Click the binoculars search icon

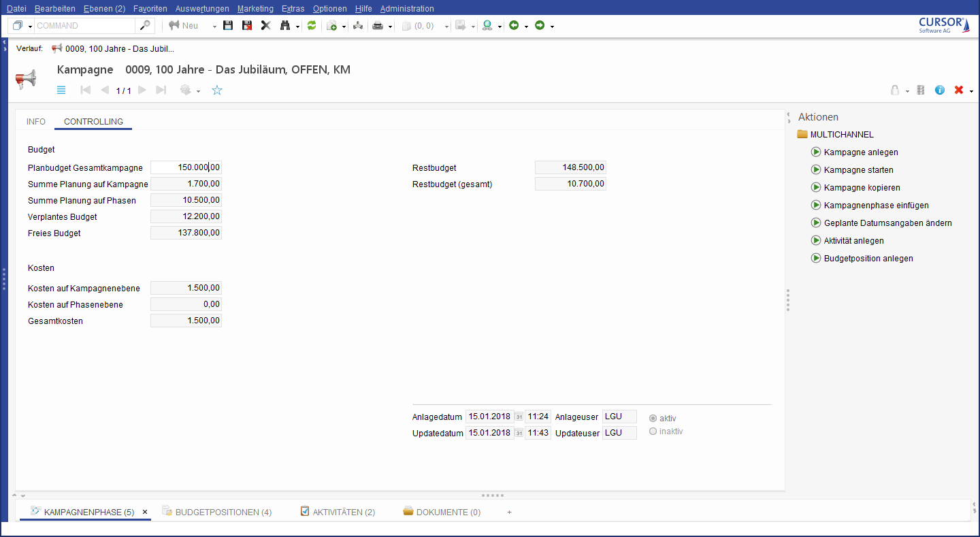(285, 26)
